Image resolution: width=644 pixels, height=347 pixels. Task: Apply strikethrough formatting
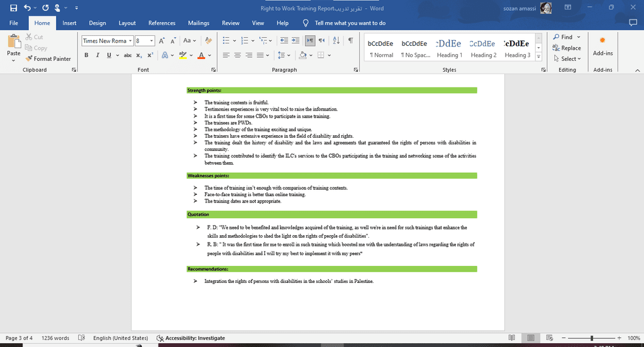(128, 55)
